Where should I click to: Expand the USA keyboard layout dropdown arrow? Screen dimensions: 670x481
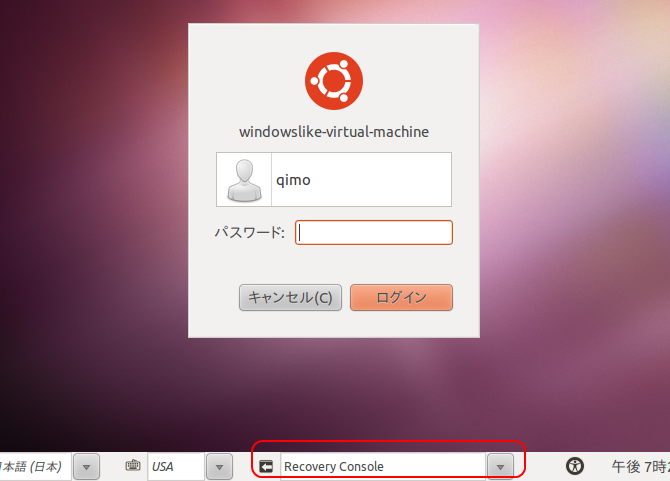pyautogui.click(x=220, y=467)
